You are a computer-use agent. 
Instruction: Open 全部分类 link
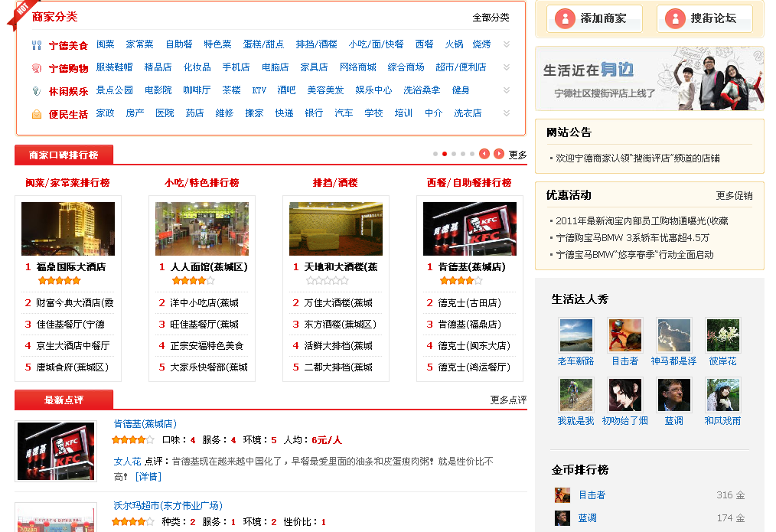click(x=491, y=18)
